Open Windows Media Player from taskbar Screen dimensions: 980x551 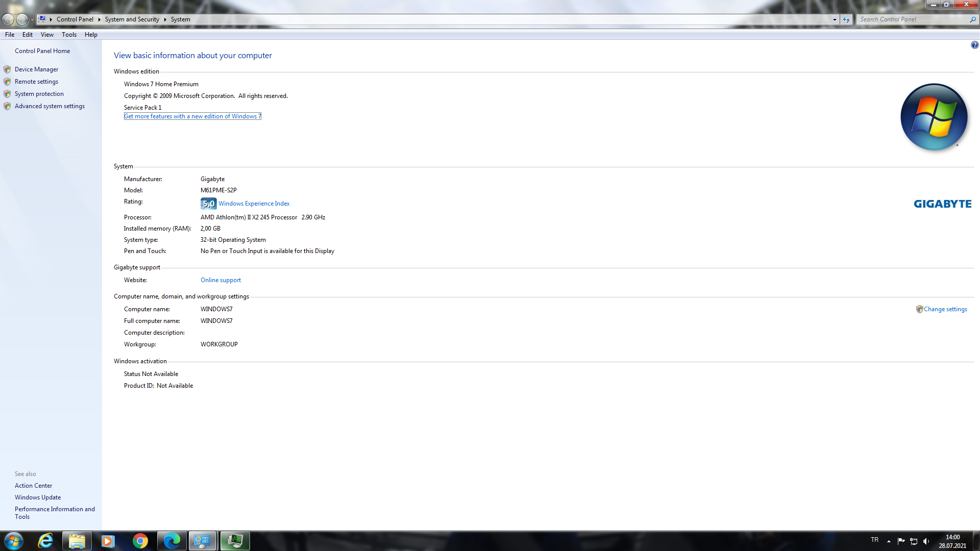coord(108,541)
